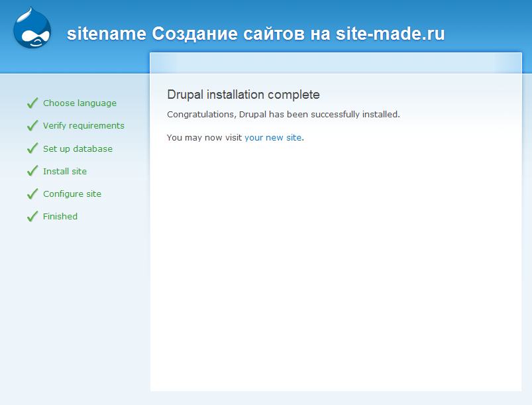Click the Drupal drop logo
The width and height of the screenshot is (532, 405).
coord(32,28)
